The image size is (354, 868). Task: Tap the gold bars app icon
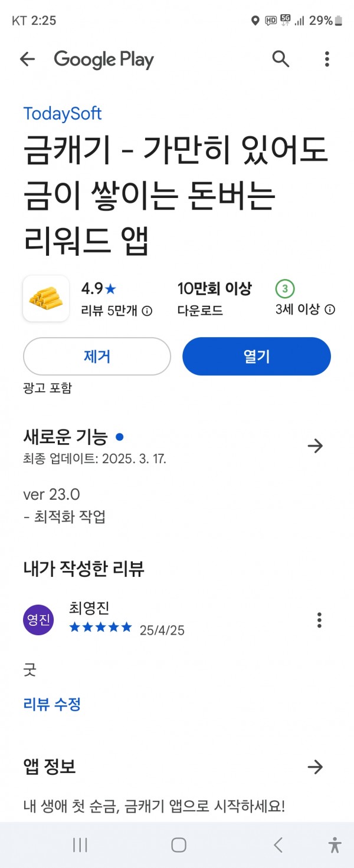[x=46, y=299]
